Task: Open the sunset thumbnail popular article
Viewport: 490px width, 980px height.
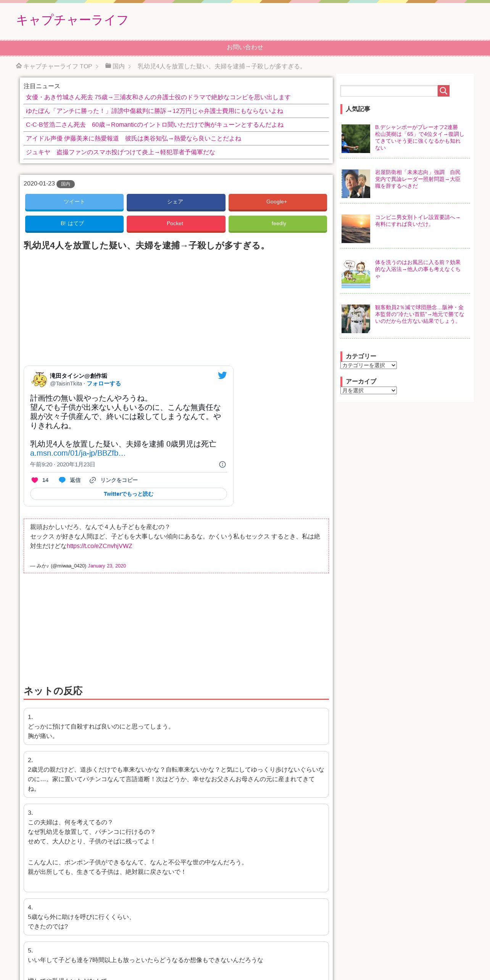Action: click(x=356, y=229)
